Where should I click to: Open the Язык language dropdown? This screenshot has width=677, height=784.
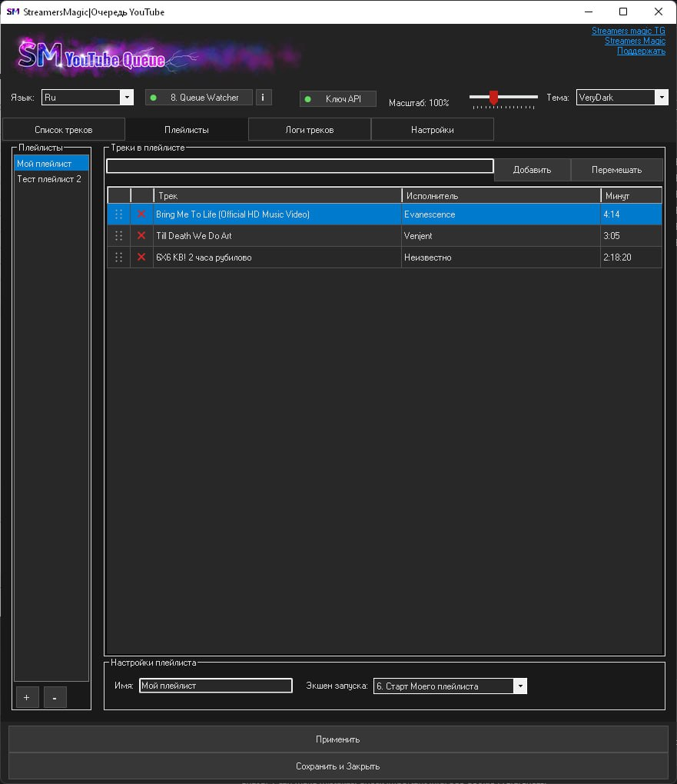click(127, 98)
